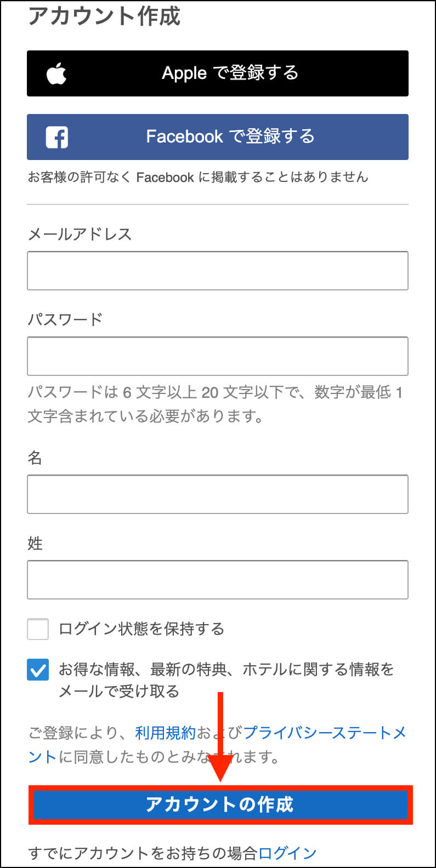Click the Facebook logo icon
Image resolution: width=436 pixels, height=868 pixels.
tap(56, 137)
